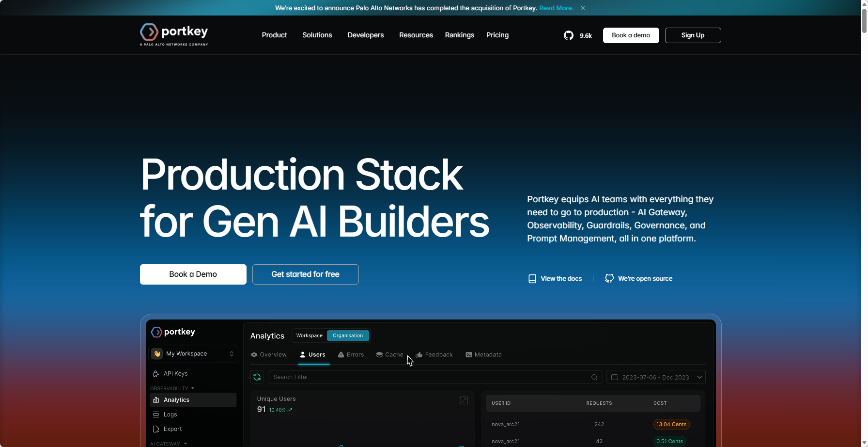Open the date range dropdown

click(656, 377)
